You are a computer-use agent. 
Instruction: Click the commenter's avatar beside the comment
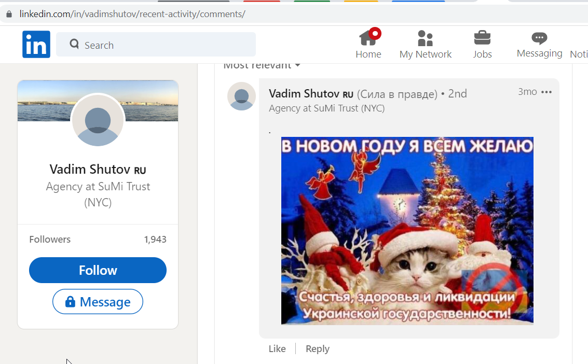(x=241, y=96)
